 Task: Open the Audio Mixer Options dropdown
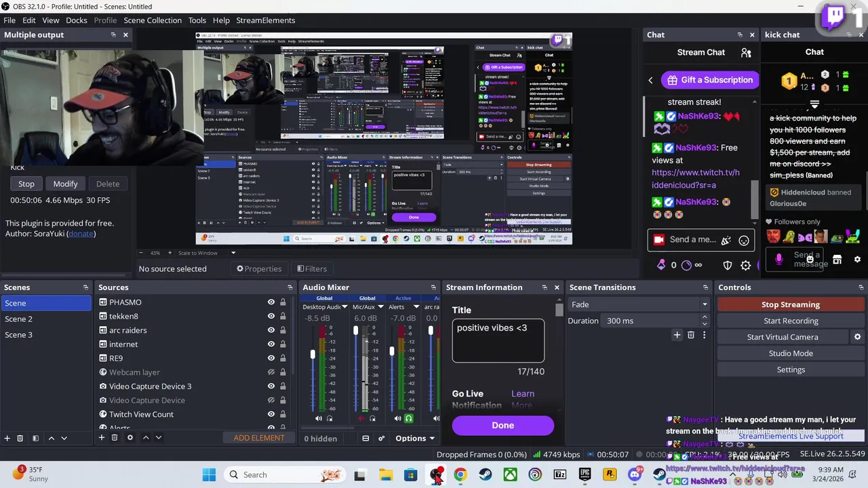coord(415,439)
